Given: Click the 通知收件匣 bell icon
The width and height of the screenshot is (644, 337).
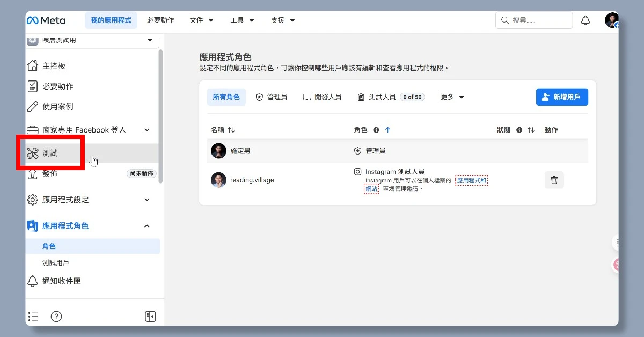Looking at the screenshot, I should [x=33, y=281].
